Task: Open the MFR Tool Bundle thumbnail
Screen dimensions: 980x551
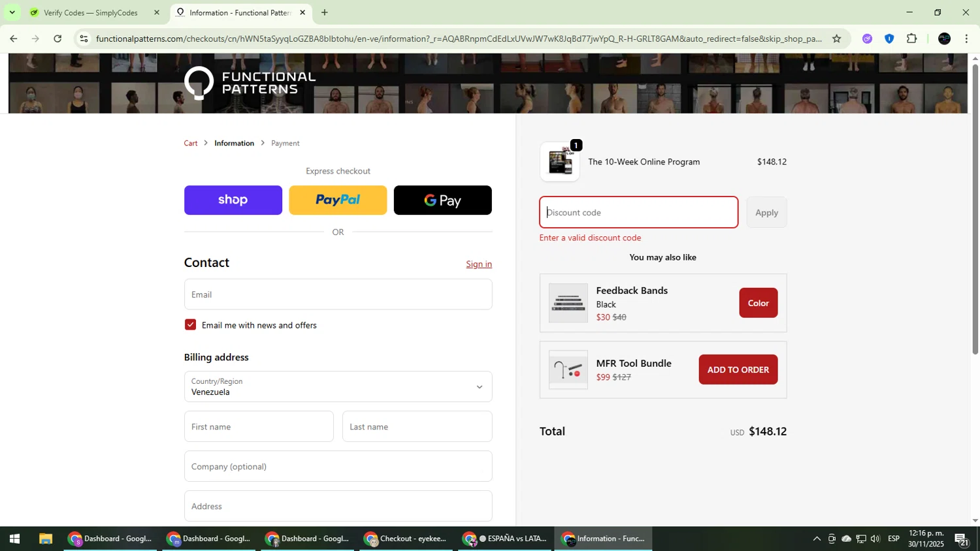Action: coord(568,370)
